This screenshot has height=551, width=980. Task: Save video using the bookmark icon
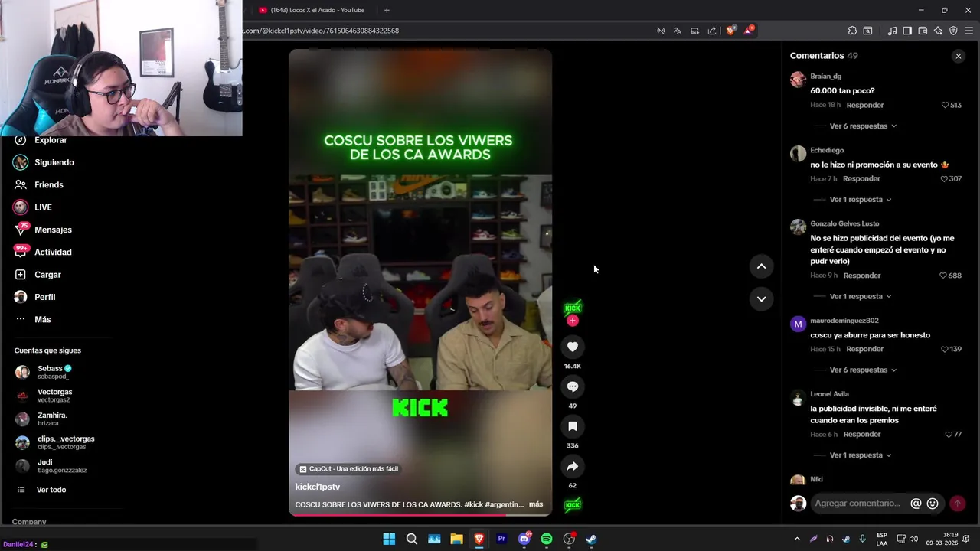click(573, 426)
